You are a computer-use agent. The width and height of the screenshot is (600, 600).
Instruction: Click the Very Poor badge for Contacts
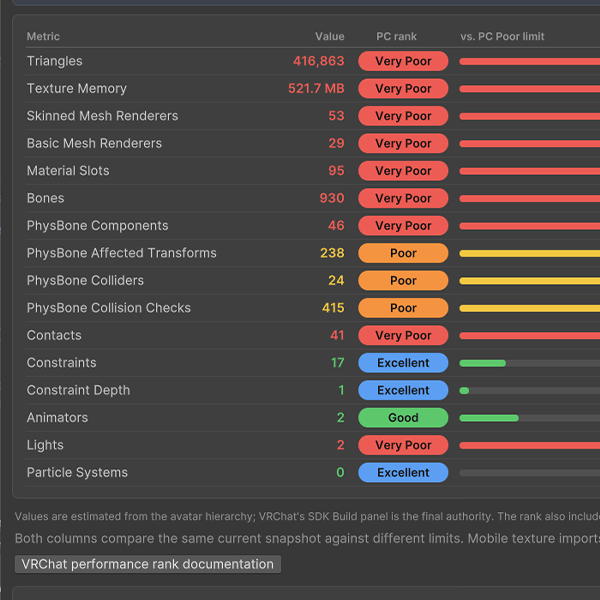[x=403, y=335]
